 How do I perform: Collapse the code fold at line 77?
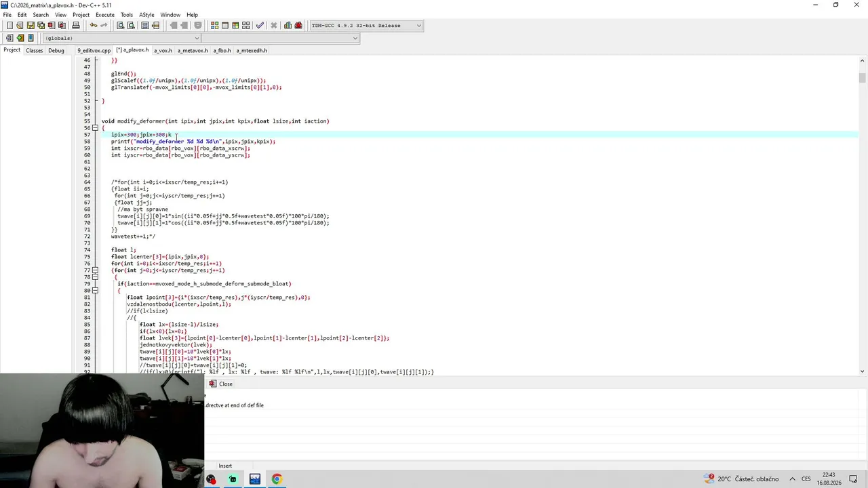(95, 270)
